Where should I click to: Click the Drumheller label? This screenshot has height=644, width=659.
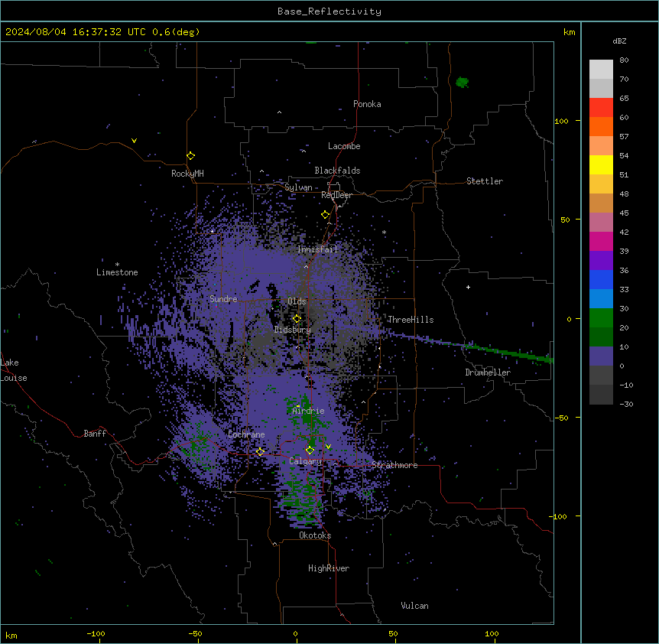tap(488, 372)
